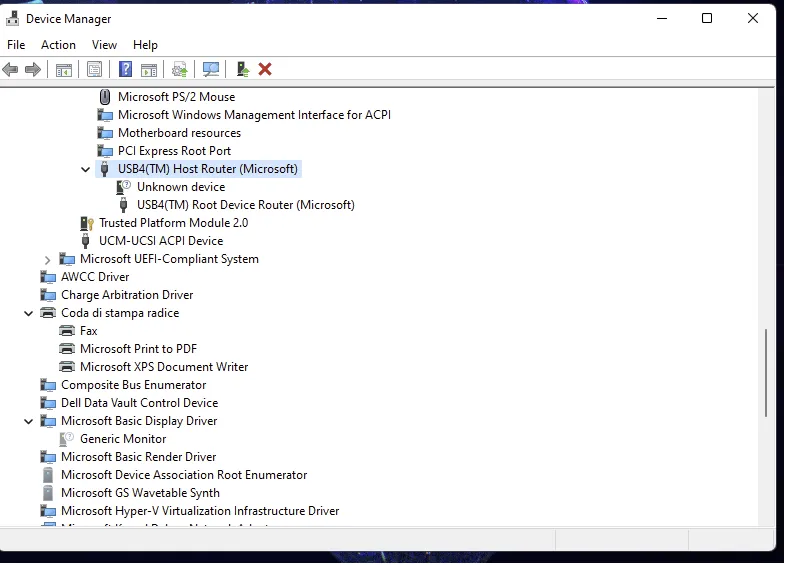This screenshot has width=786, height=565.
Task: Expand the Microsoft UEFI-Compliant System node
Action: (48, 260)
